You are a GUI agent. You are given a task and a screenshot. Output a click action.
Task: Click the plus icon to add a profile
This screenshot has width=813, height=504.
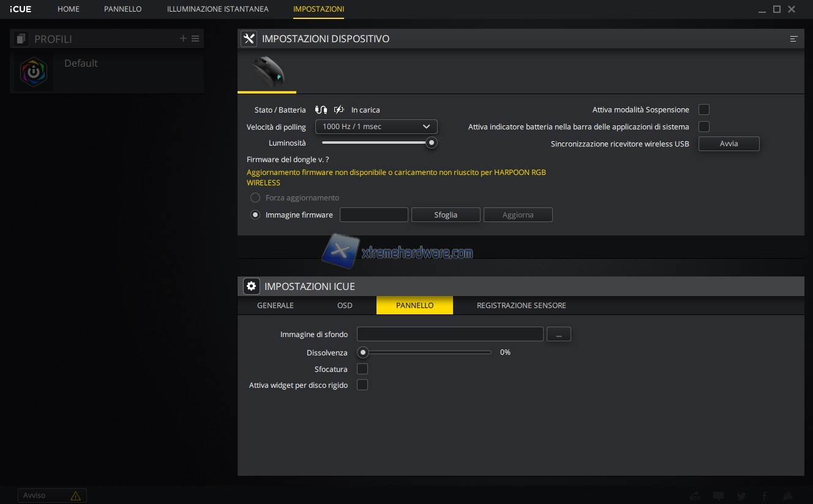pos(183,39)
